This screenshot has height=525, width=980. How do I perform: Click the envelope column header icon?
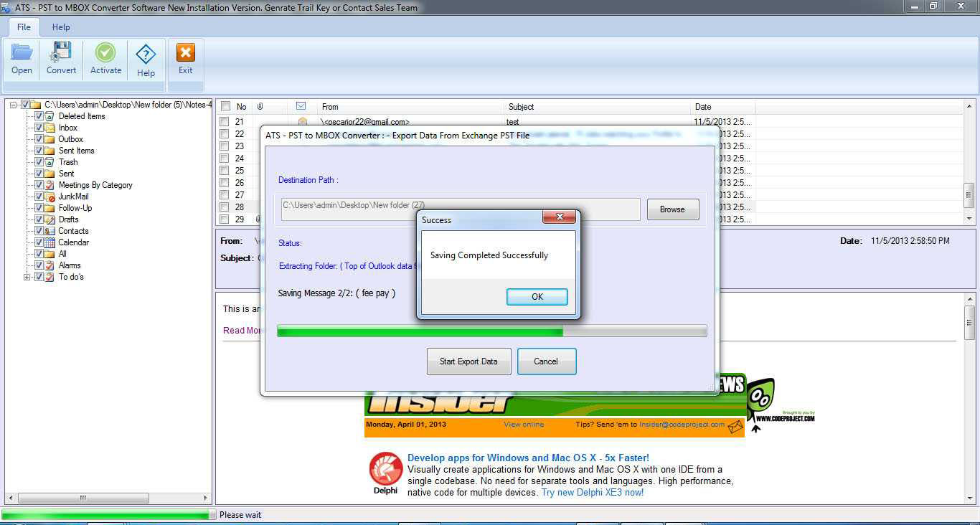tap(301, 106)
